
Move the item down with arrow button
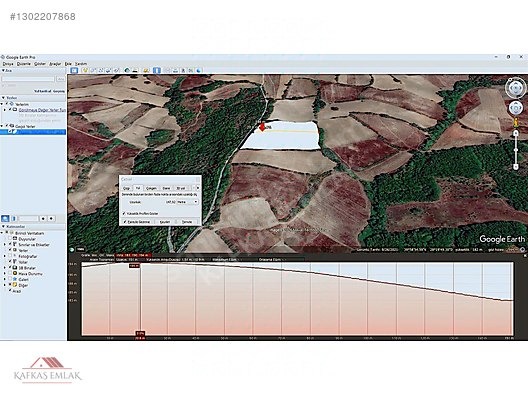click(x=51, y=219)
